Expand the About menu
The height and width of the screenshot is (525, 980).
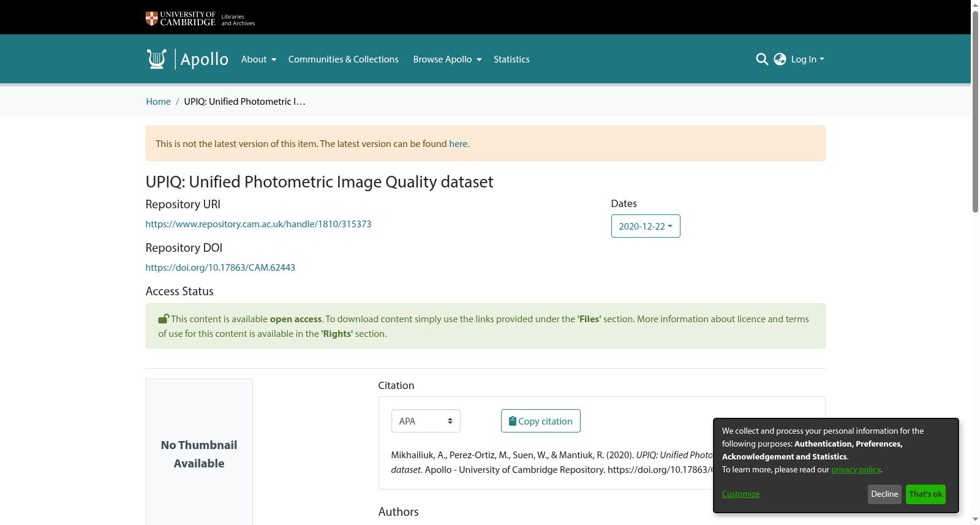(258, 59)
